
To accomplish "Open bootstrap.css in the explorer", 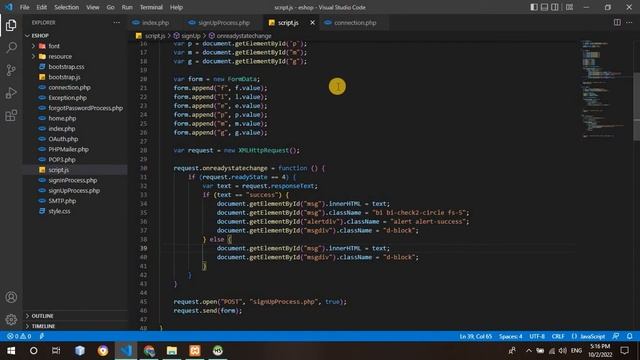I will pyautogui.click(x=66, y=67).
